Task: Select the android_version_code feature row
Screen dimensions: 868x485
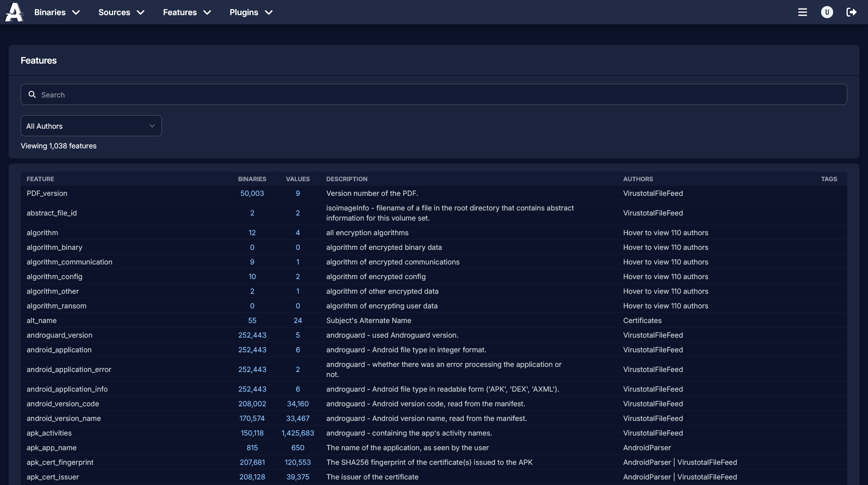Action: coord(63,404)
